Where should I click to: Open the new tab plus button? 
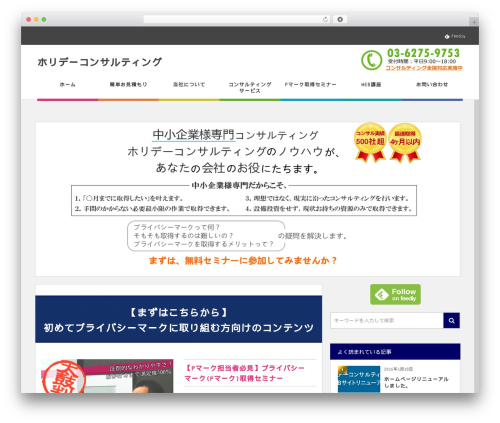coord(474,22)
